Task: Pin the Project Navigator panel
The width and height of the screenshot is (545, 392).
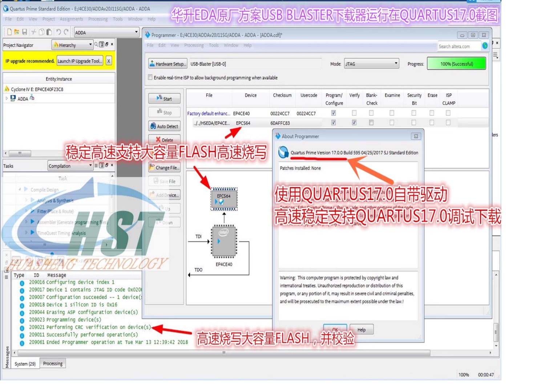Action: 101,44
